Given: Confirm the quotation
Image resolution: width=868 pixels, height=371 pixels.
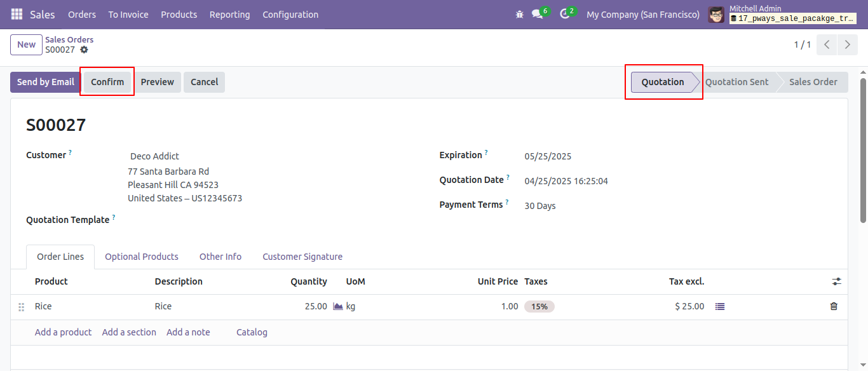Looking at the screenshot, I should point(107,82).
